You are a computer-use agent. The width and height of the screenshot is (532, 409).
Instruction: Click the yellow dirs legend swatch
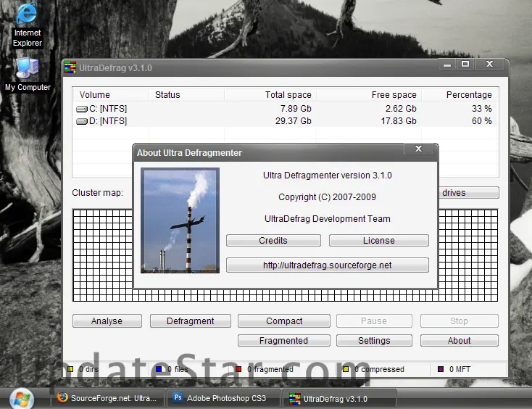coord(70,369)
